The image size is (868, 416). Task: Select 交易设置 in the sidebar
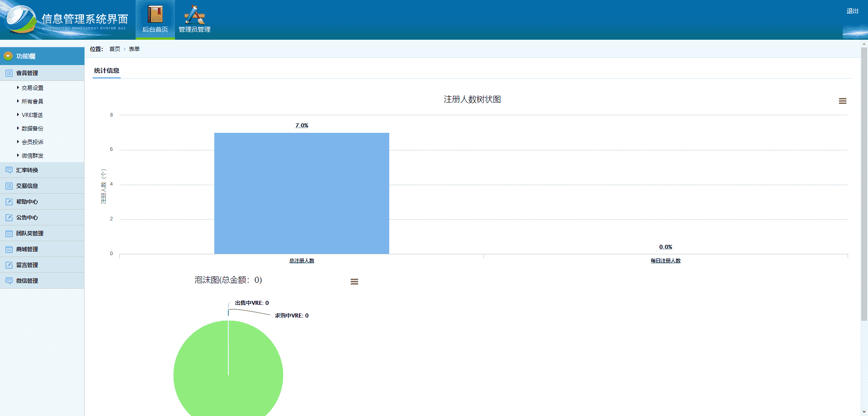click(x=33, y=88)
